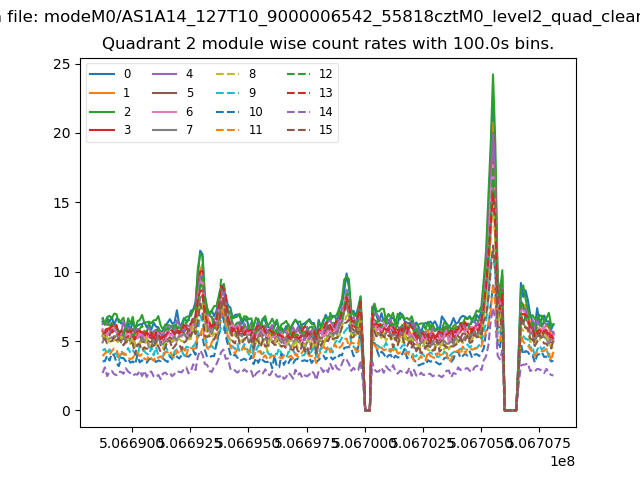Click the x-axis tick label 5.067000
The height and width of the screenshot is (480, 640).
[x=365, y=441]
